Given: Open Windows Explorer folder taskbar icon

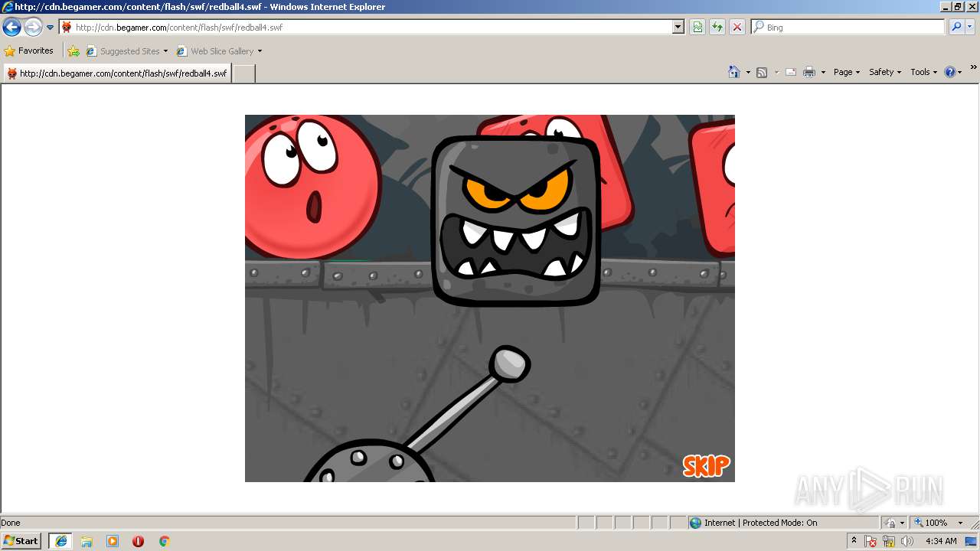Looking at the screenshot, I should click(x=87, y=541).
